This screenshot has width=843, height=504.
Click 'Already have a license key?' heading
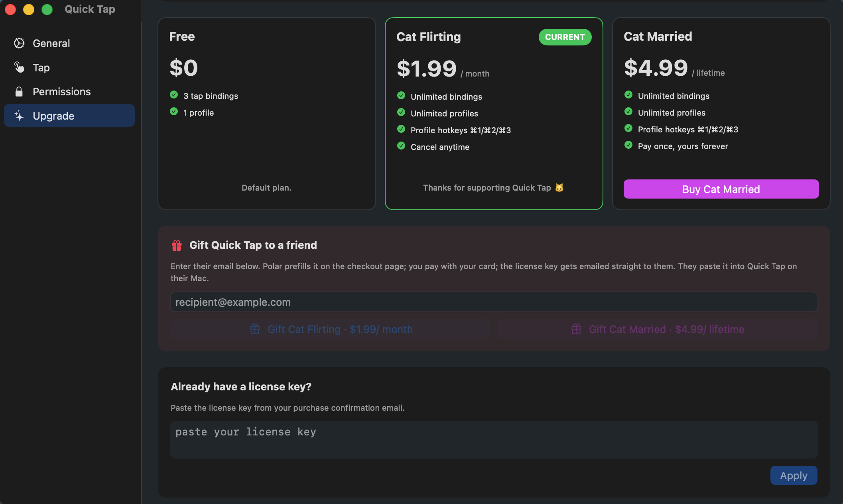click(x=241, y=387)
